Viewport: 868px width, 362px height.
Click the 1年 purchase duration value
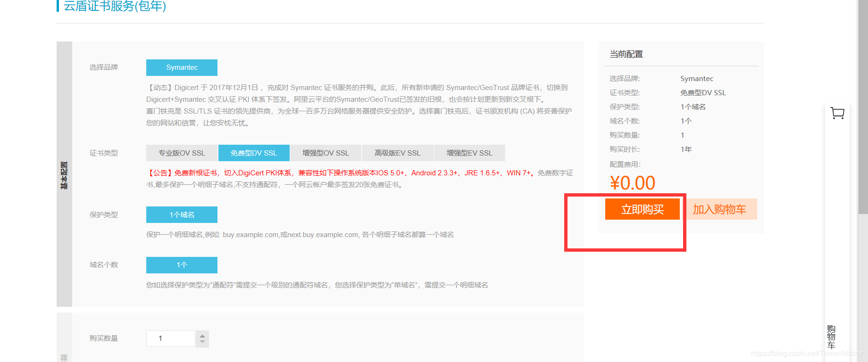tap(686, 149)
